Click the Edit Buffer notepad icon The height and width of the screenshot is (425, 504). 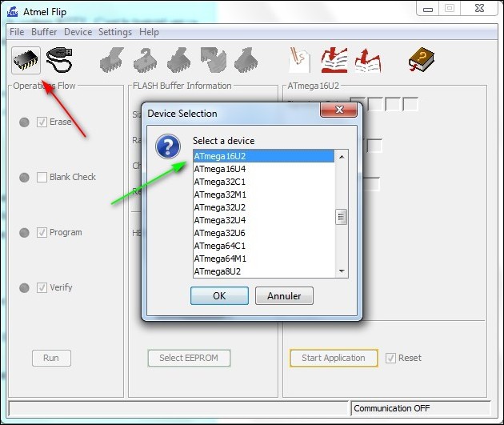[299, 60]
